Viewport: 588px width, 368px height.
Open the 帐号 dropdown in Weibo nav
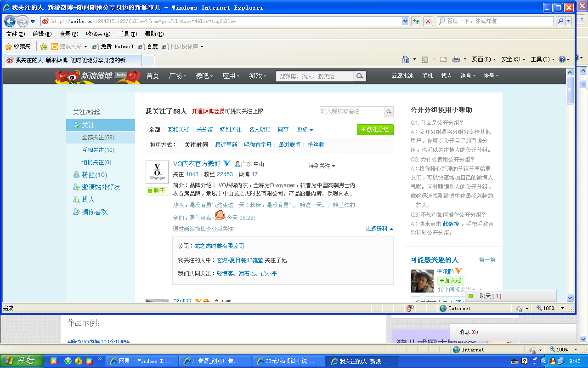491,76
